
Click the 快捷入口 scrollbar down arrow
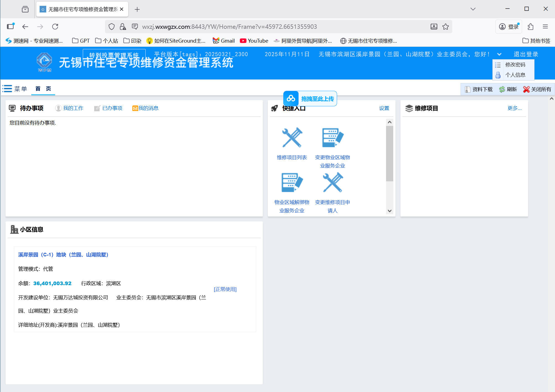(x=389, y=211)
